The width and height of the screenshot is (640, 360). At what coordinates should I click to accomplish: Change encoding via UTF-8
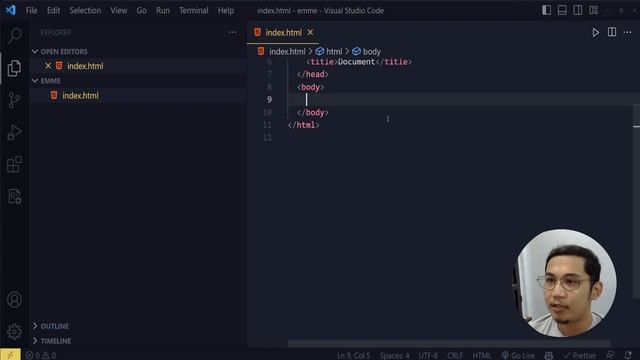428,356
